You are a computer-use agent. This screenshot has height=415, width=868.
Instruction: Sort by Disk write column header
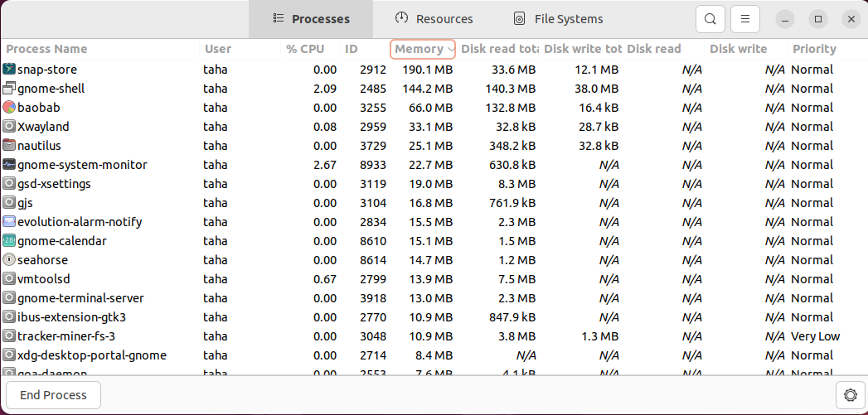(745, 49)
